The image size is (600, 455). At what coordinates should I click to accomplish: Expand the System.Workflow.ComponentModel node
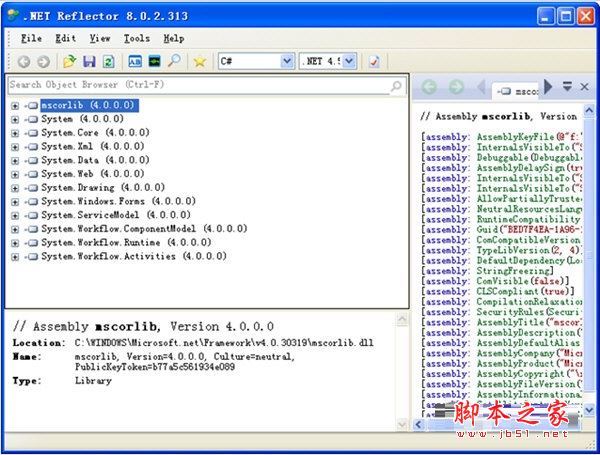(x=15, y=229)
